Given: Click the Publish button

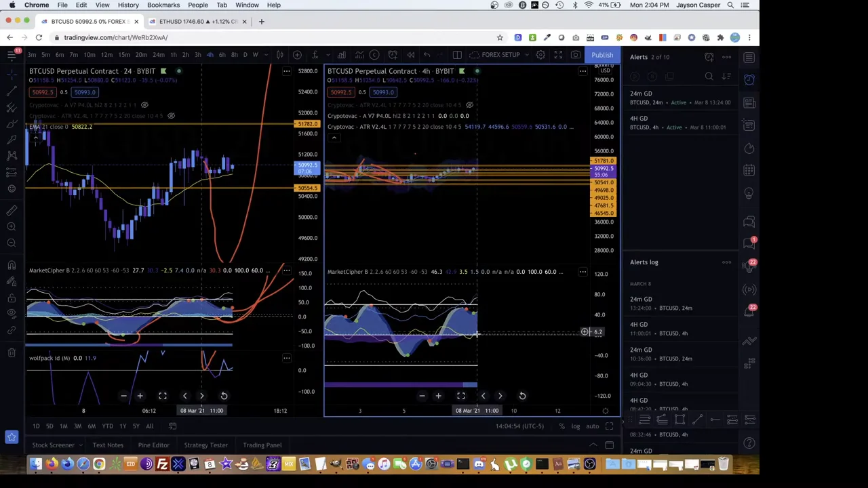Looking at the screenshot, I should click(x=601, y=55).
